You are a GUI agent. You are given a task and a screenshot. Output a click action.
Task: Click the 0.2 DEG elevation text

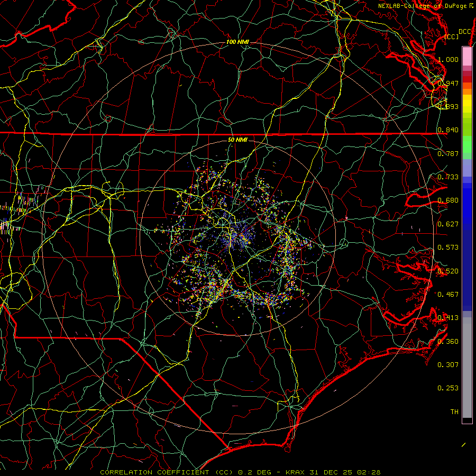pyautogui.click(x=254, y=472)
